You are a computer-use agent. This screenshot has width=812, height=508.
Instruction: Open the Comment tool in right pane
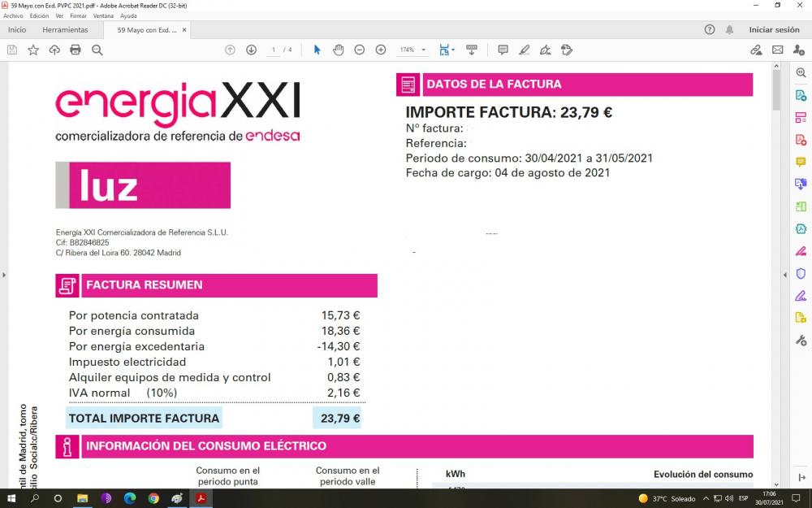801,163
